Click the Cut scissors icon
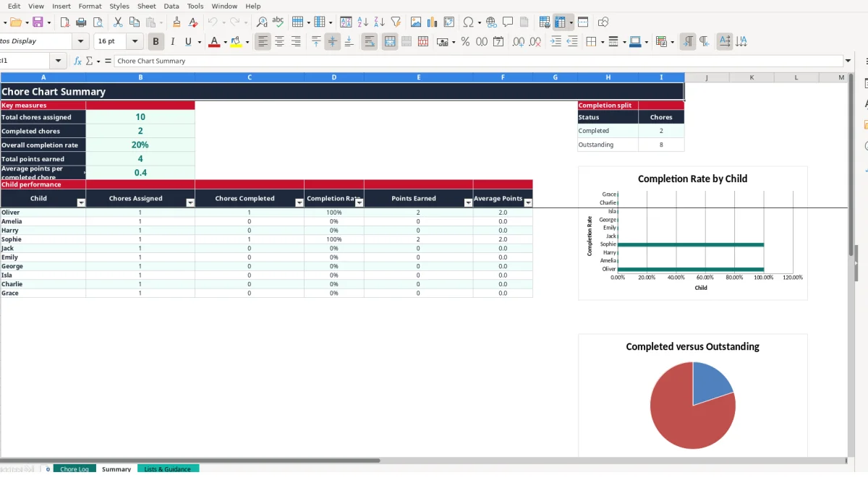Image resolution: width=868 pixels, height=488 pixels. 118,22
